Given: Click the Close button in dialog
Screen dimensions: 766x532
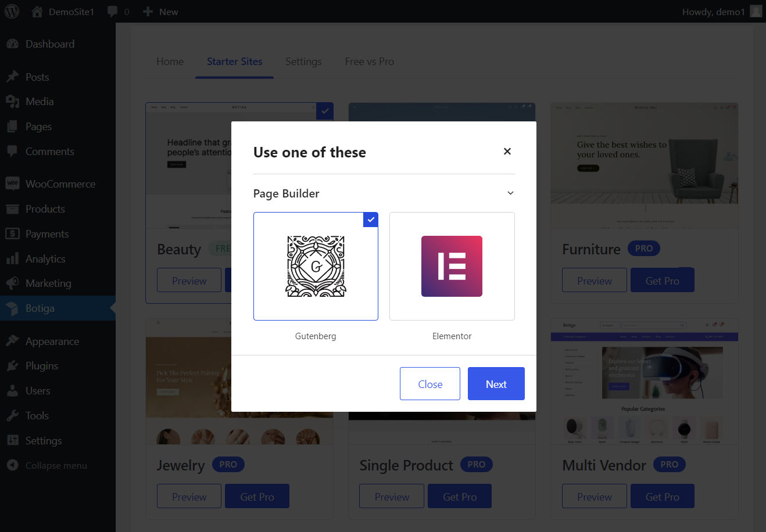Looking at the screenshot, I should pos(430,384).
